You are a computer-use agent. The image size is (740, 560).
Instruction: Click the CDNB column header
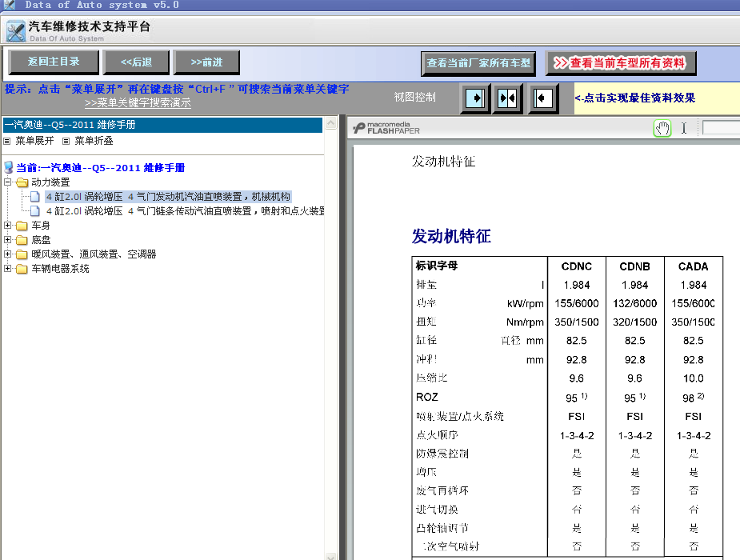(634, 266)
